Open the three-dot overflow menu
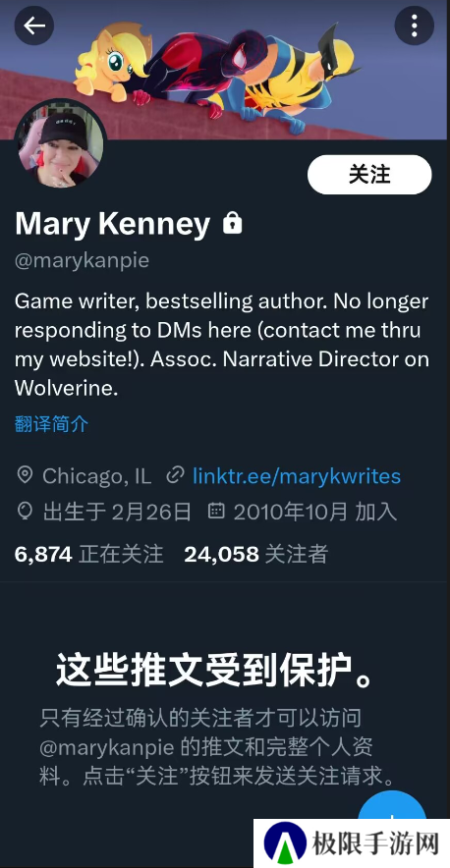 click(414, 26)
